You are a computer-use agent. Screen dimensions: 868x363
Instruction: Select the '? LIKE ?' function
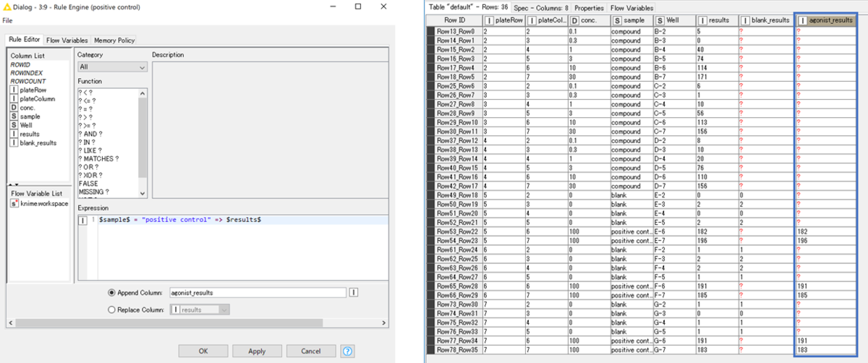click(x=90, y=150)
